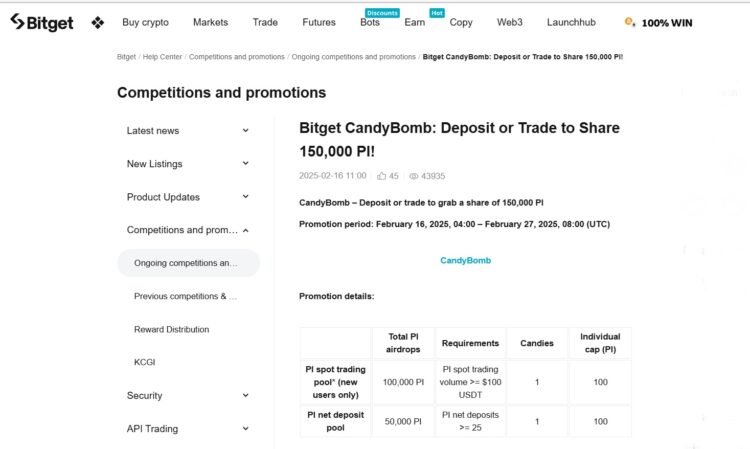Screen dimensions: 750x449
Task: Expand the API Trading chevron
Action: 245,428
